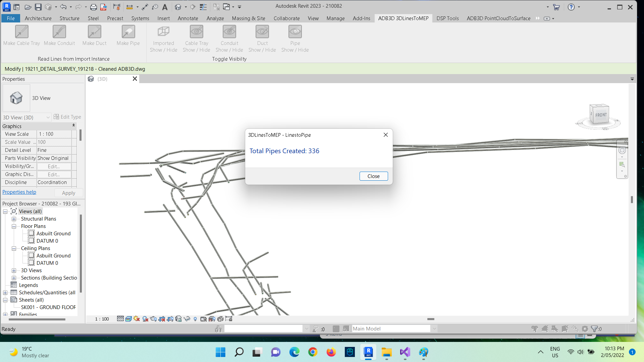Switch to the DSP Tools ribbon tab

[447, 18]
